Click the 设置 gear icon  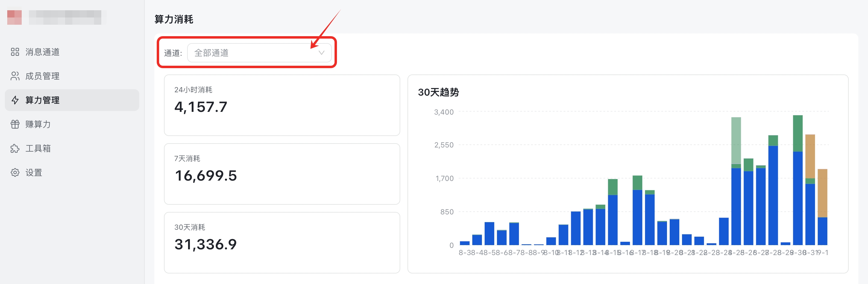coord(15,172)
